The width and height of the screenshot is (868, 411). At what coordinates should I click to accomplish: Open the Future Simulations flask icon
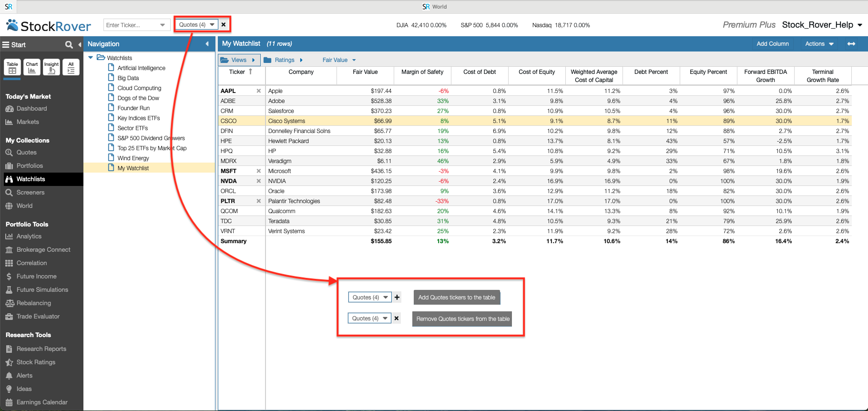[x=9, y=290]
